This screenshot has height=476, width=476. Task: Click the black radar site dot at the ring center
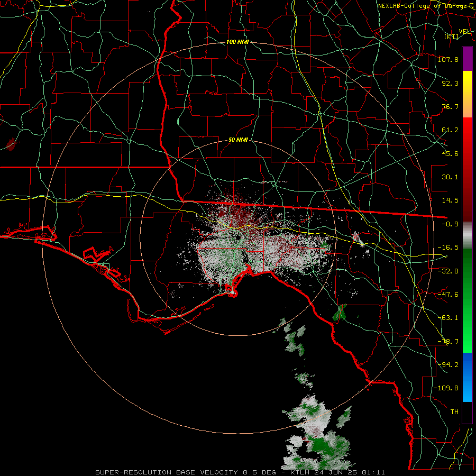click(x=239, y=237)
